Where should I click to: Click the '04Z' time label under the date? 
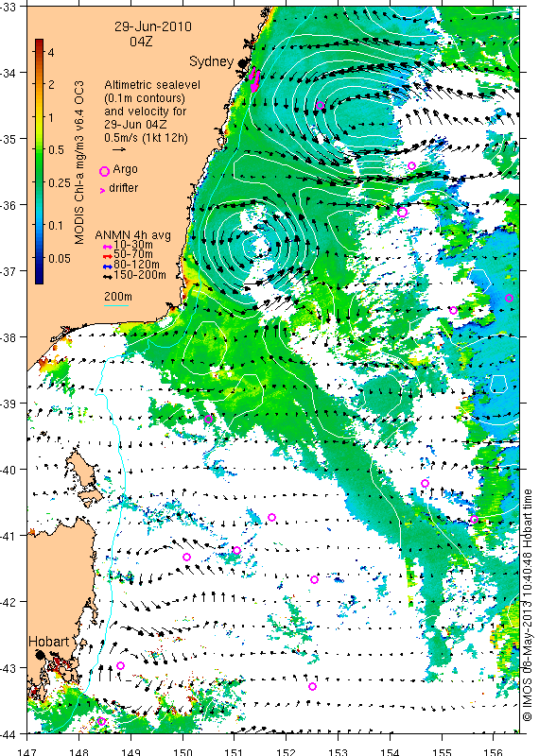(141, 42)
